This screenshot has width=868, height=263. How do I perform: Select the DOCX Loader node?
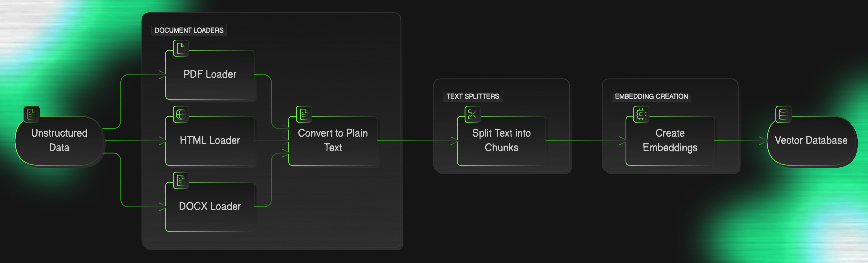coord(210,207)
